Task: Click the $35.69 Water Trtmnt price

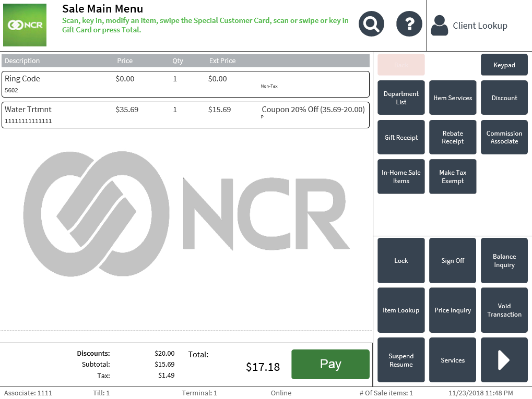Action: click(127, 110)
